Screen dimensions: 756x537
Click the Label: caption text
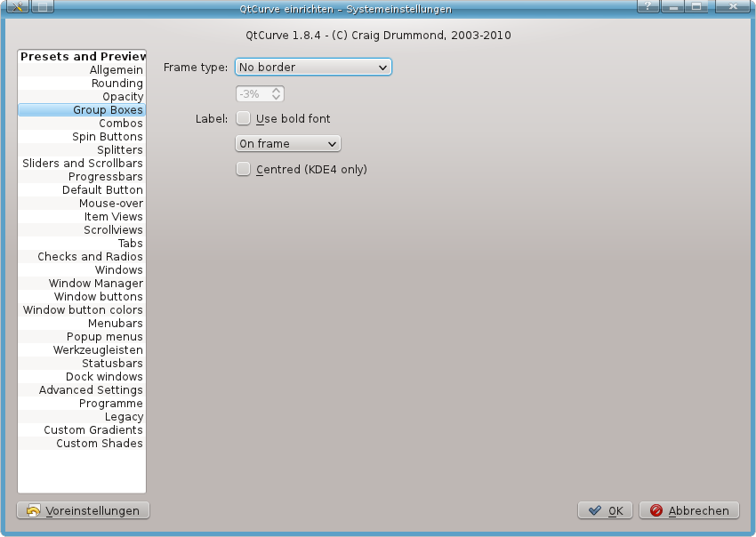212,118
